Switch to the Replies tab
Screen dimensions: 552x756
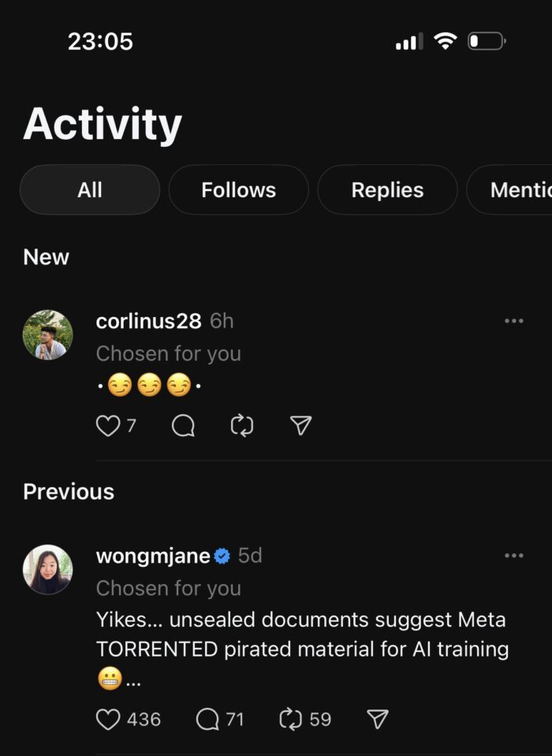coord(387,190)
